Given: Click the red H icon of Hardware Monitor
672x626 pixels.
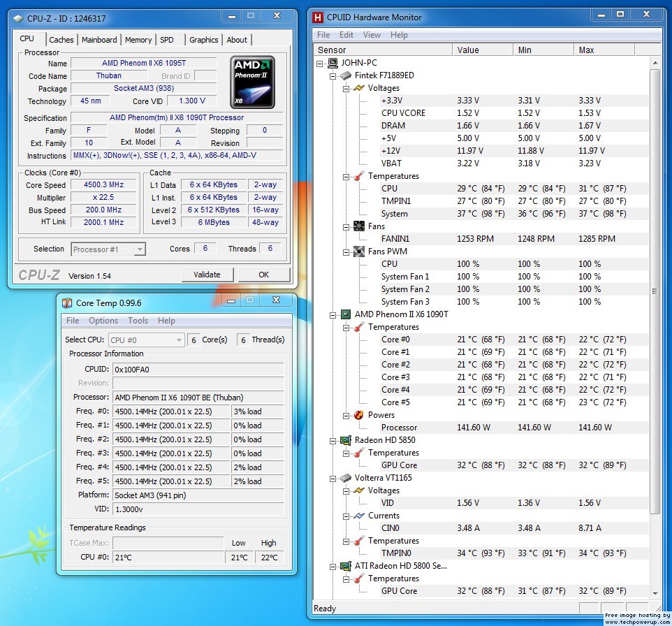Looking at the screenshot, I should pos(318,17).
